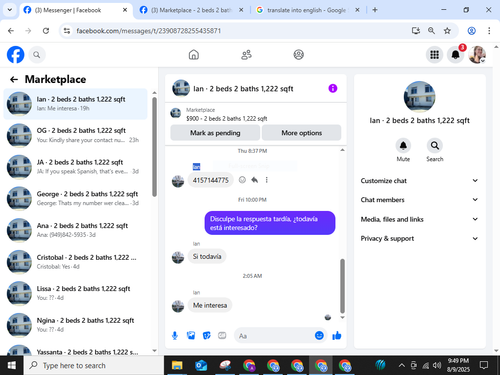This screenshot has width=500, height=375.
Task: Go back using the Marketplace arrow
Action: [x=14, y=79]
